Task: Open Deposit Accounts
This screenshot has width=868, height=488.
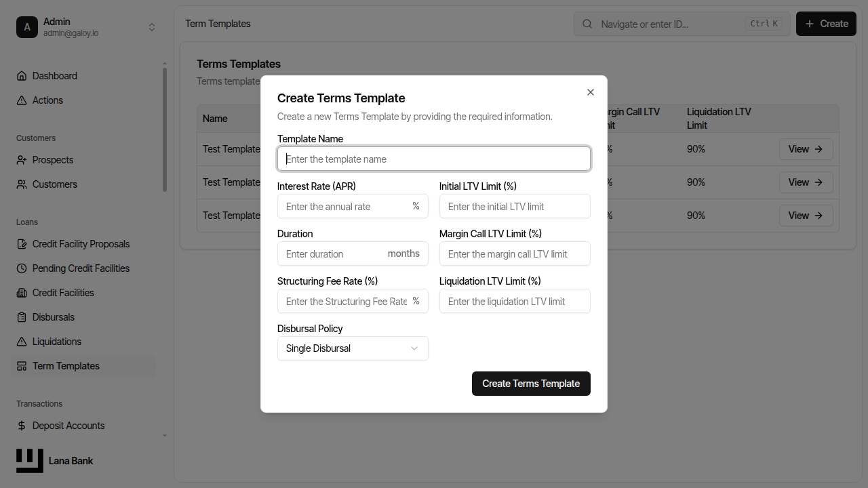Action: pyautogui.click(x=68, y=426)
